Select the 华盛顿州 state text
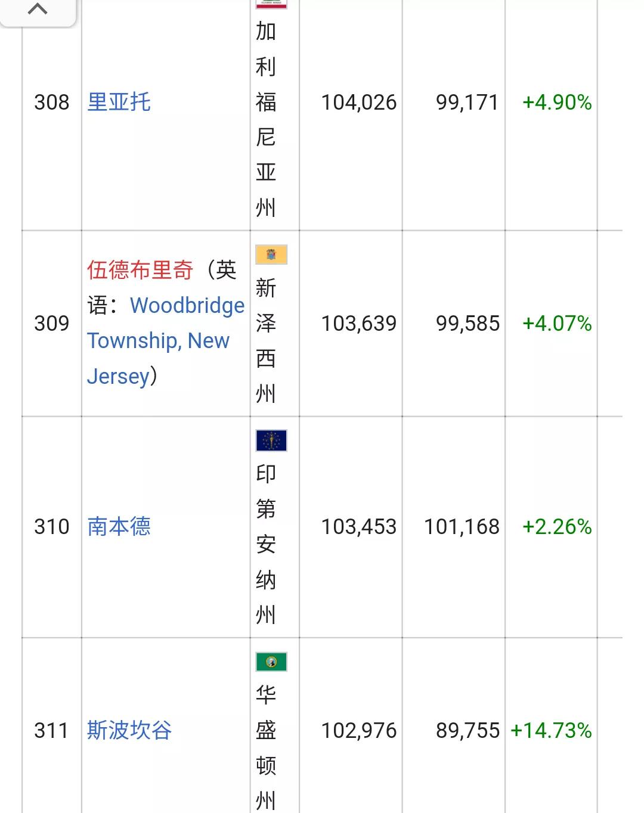644x813 pixels. point(266,747)
